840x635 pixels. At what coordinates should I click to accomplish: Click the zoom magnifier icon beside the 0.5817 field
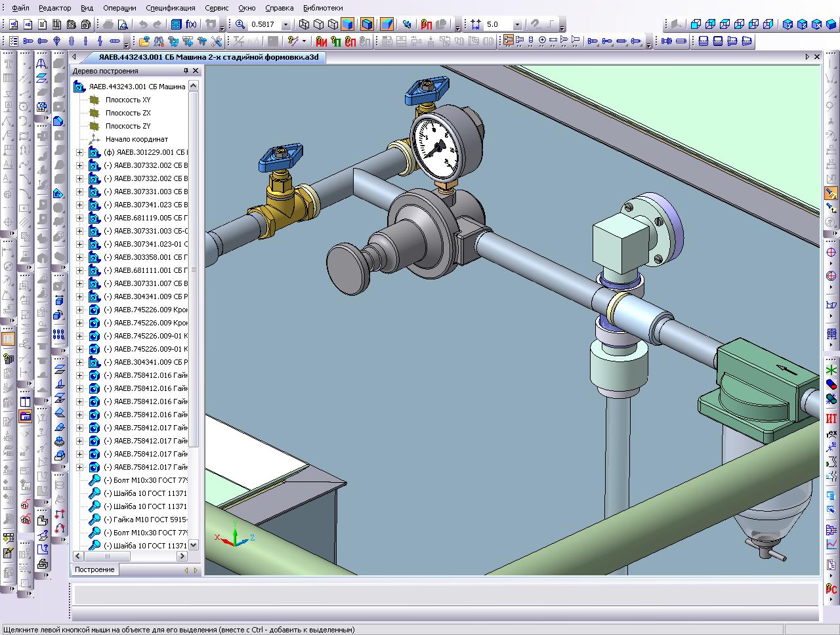(x=240, y=25)
